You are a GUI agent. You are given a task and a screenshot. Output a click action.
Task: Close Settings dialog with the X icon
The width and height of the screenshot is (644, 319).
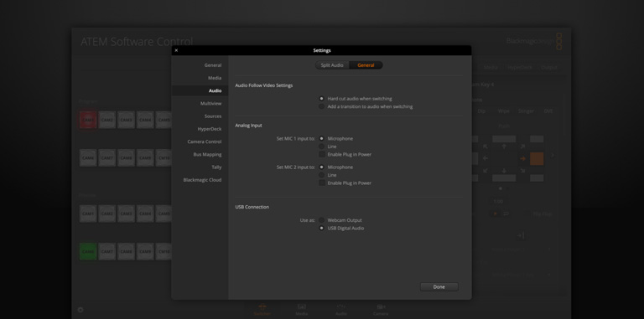click(x=176, y=50)
